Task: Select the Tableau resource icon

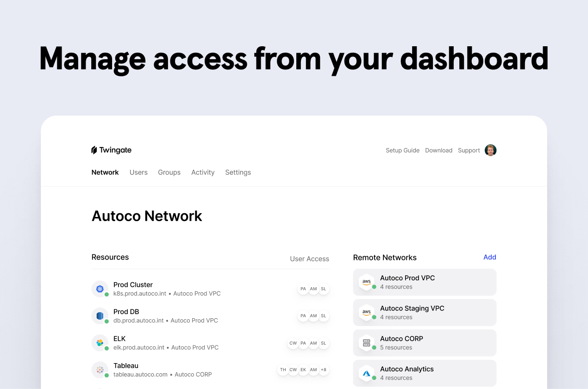Action: click(100, 370)
